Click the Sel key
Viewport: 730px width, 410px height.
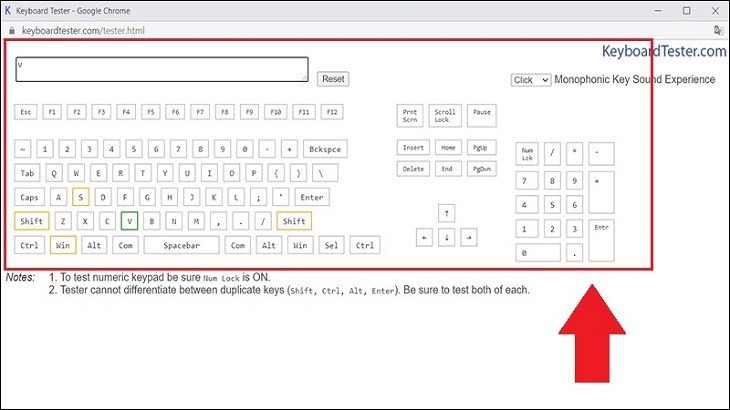pos(331,245)
